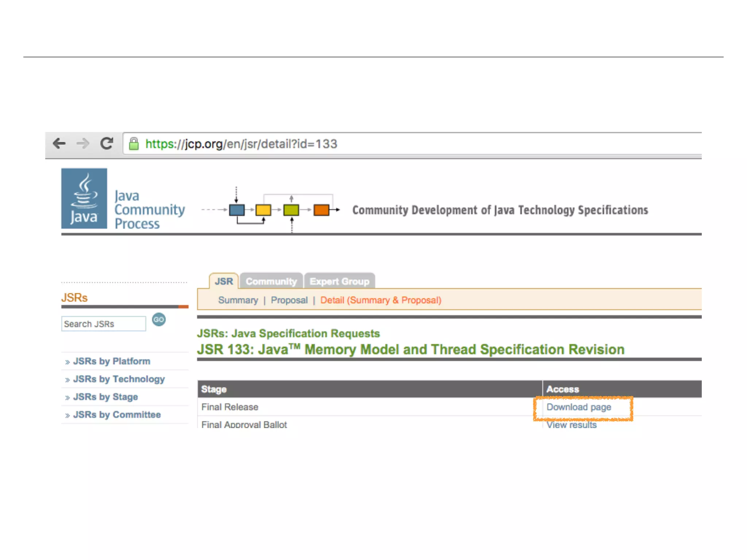Reload the page with refresh icon

107,143
